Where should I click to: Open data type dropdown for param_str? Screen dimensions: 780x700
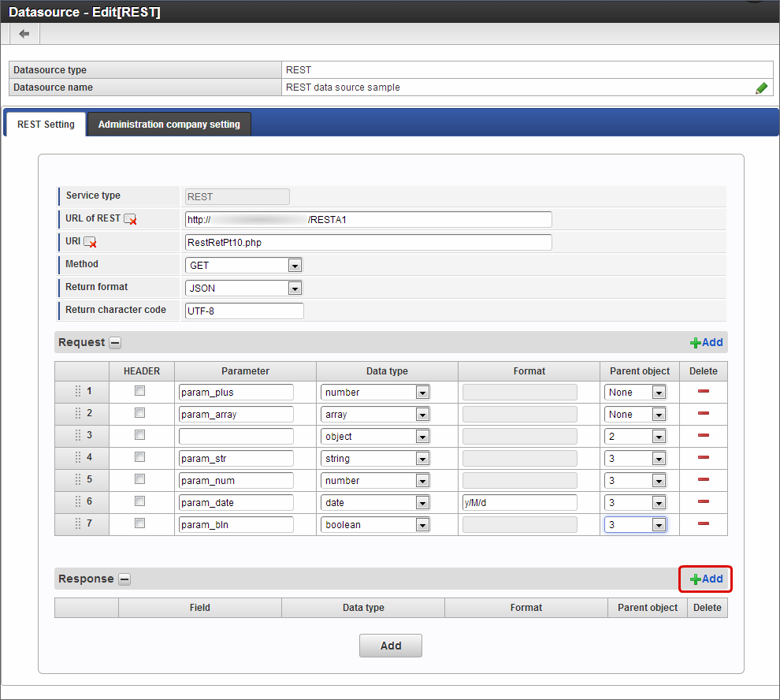point(375,459)
